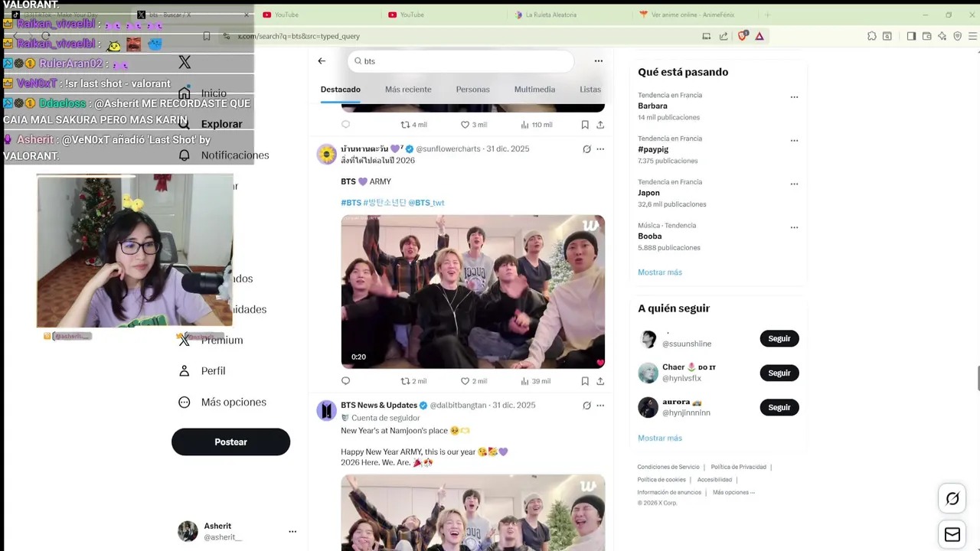Follow Chaer @hynlvsflx
The width and height of the screenshot is (980, 551).
779,373
